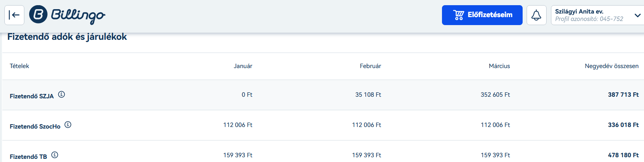Click the Billingo round B logo icon
This screenshot has height=162, width=644.
pyautogui.click(x=38, y=15)
